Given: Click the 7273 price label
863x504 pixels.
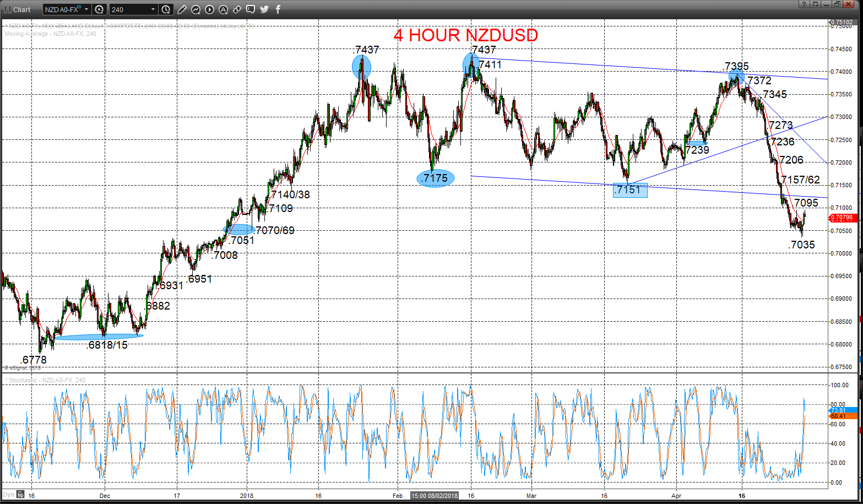Looking at the screenshot, I should (x=781, y=125).
